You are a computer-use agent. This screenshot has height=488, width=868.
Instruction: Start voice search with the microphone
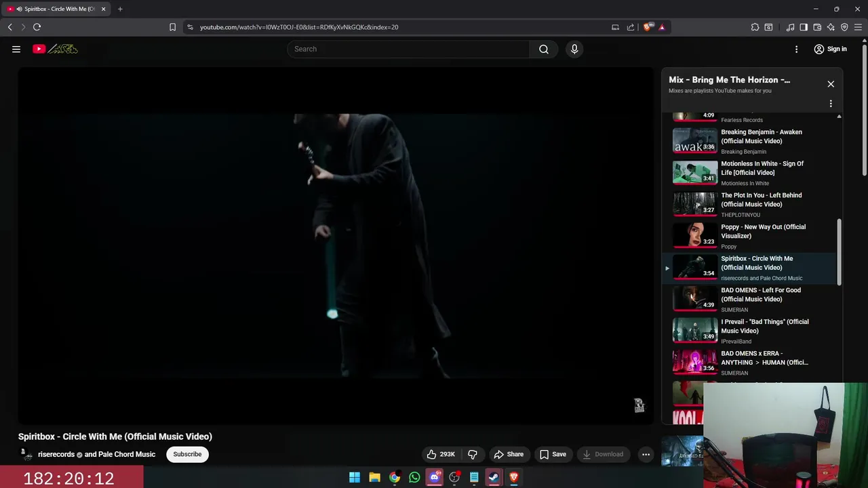tap(574, 49)
